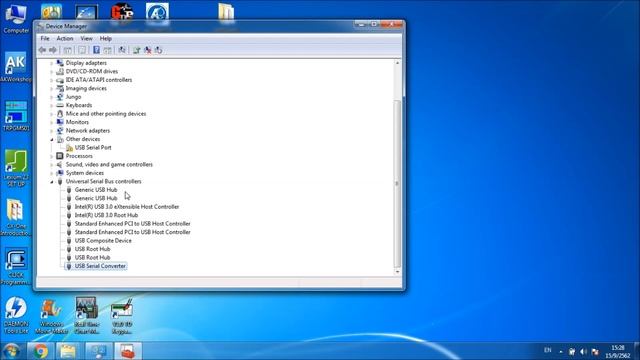This screenshot has height=360, width=640.
Task: Collapse the Universal Serial Bus controllers node
Action: (52, 182)
